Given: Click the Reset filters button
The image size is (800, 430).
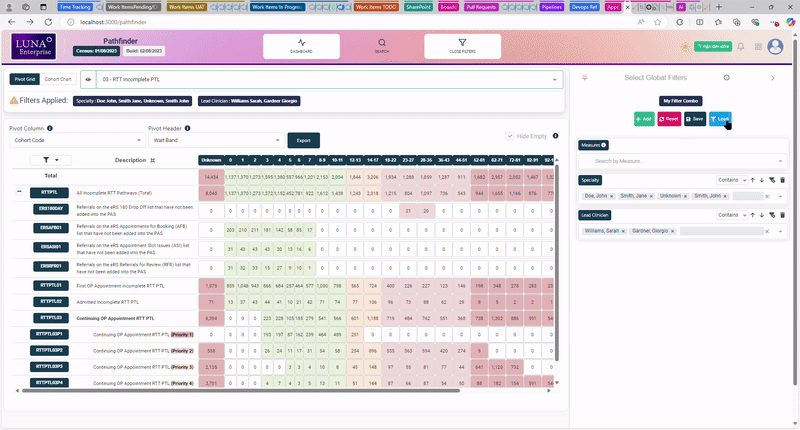Looking at the screenshot, I should [x=670, y=118].
